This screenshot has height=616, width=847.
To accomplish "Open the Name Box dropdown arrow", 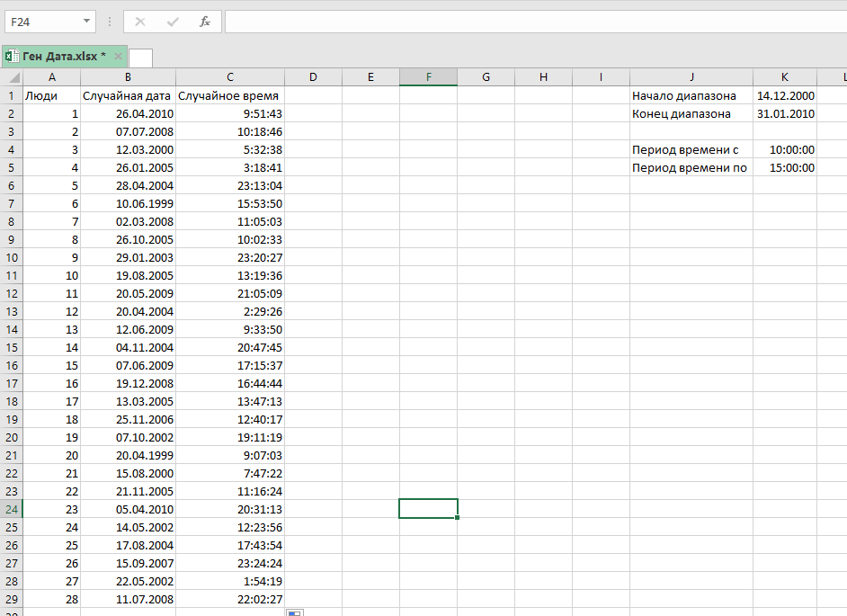I will (86, 21).
